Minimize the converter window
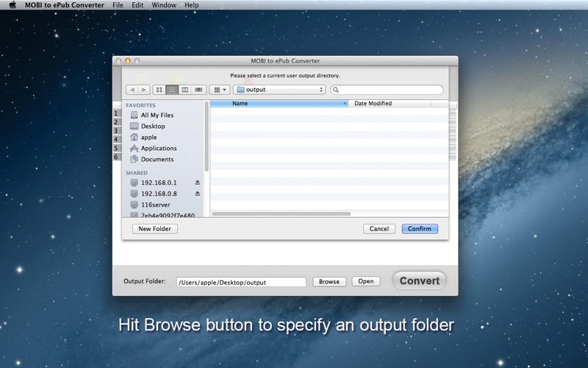Viewport: 588px width, 368px height. coord(127,61)
